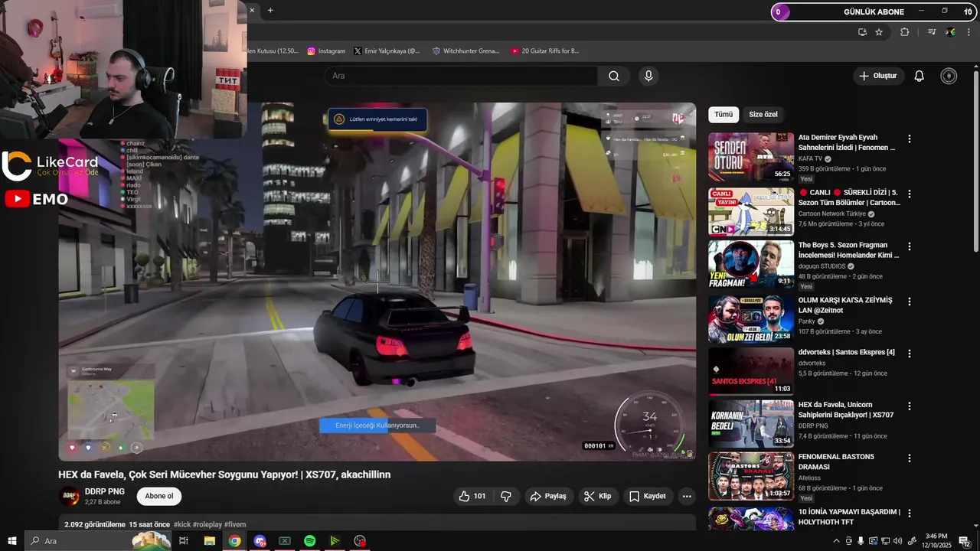Open options for The Boys 5. Sezon video
Image resolution: width=980 pixels, height=551 pixels.
pyautogui.click(x=910, y=246)
